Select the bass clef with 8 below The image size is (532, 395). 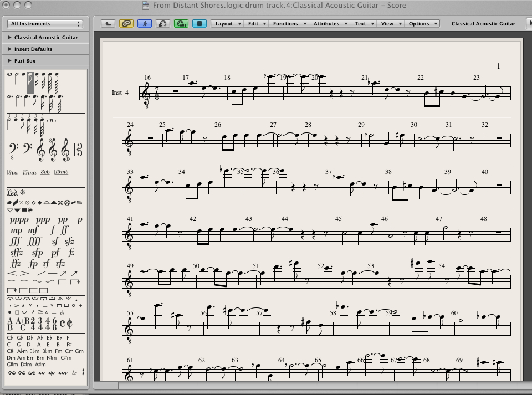tap(13, 151)
